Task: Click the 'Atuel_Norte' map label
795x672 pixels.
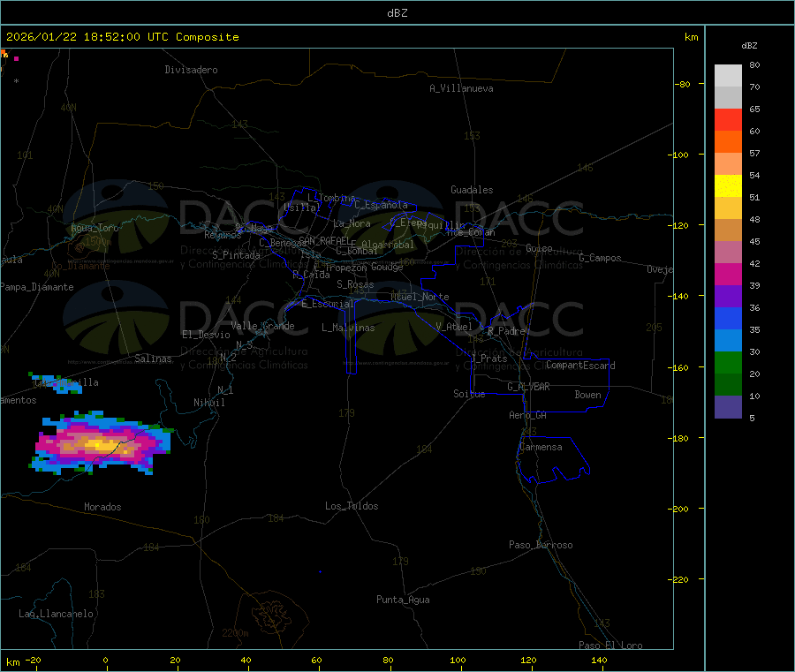Action: (420, 297)
